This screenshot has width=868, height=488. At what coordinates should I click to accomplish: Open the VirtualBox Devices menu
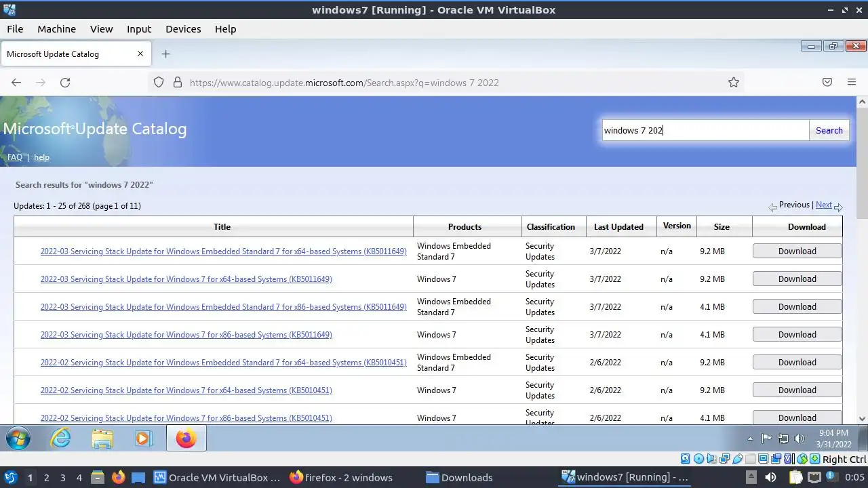tap(183, 29)
